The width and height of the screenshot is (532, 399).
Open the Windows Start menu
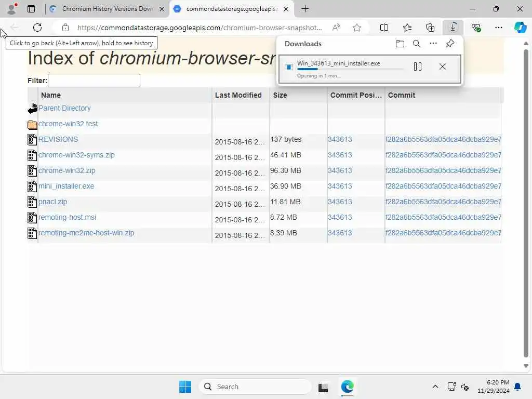pyautogui.click(x=185, y=387)
